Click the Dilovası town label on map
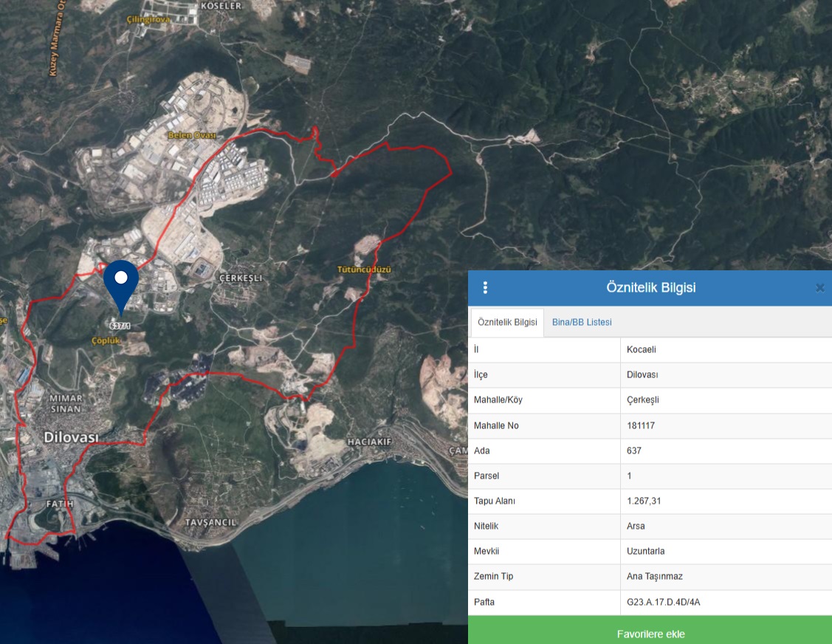Screen dimensions: 832x644 point(71,437)
